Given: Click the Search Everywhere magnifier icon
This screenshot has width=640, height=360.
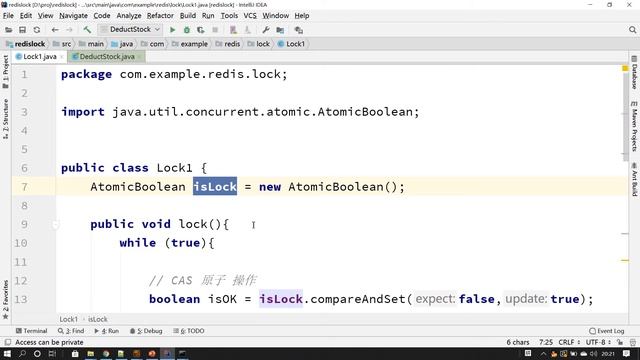Looking at the screenshot, I should click(632, 30).
